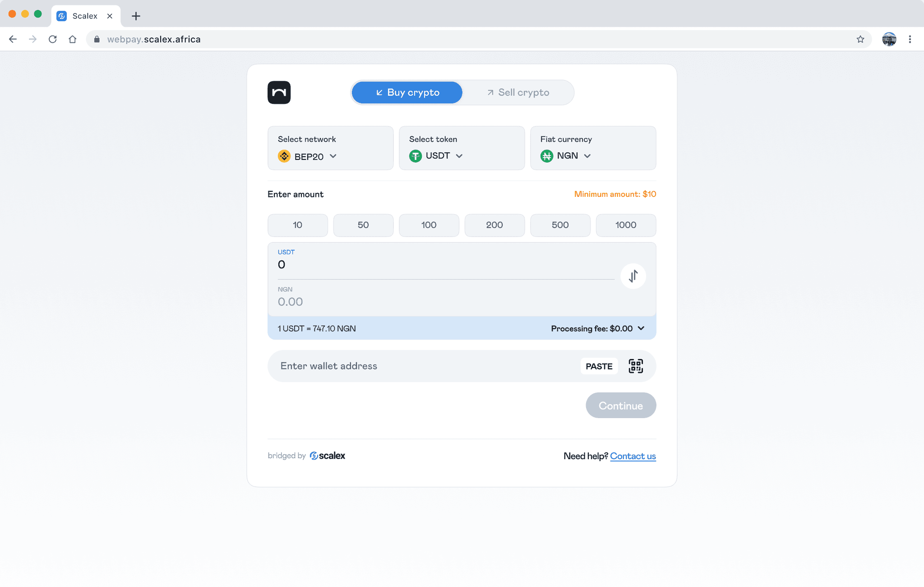Open the browser profile avatar
Screen dimensions: 924x587
coord(889,39)
